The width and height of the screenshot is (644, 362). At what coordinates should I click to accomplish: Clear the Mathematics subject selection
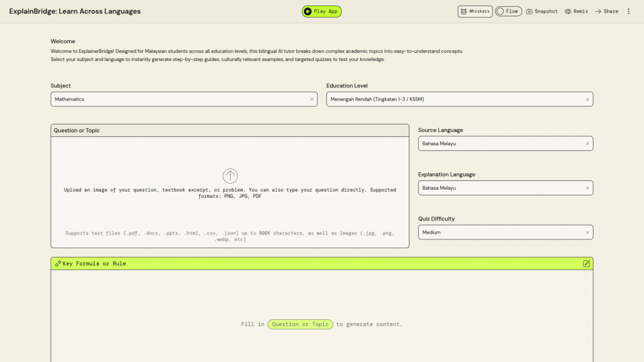point(312,99)
